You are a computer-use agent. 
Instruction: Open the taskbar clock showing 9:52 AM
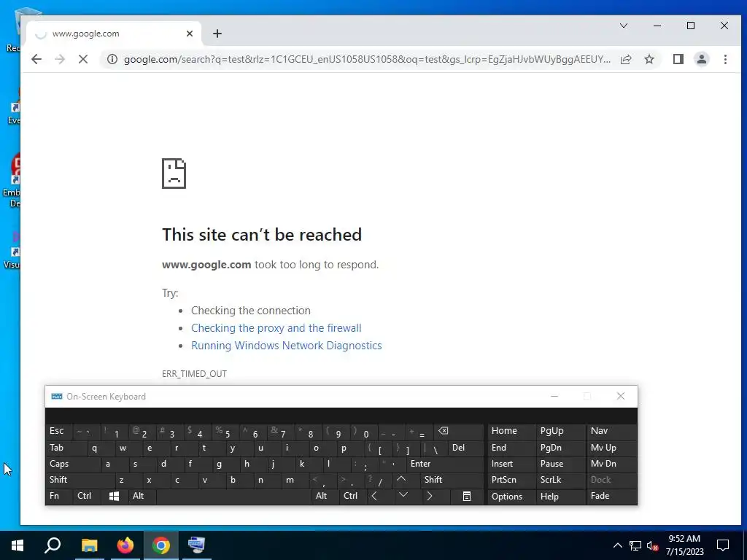[684, 545]
